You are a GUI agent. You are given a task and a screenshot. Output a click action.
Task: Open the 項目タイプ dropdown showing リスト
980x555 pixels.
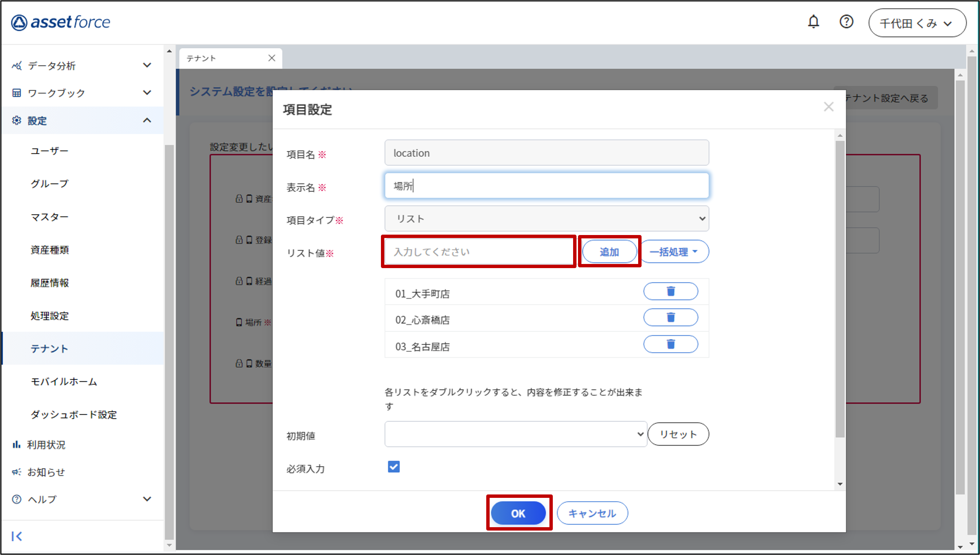(546, 219)
